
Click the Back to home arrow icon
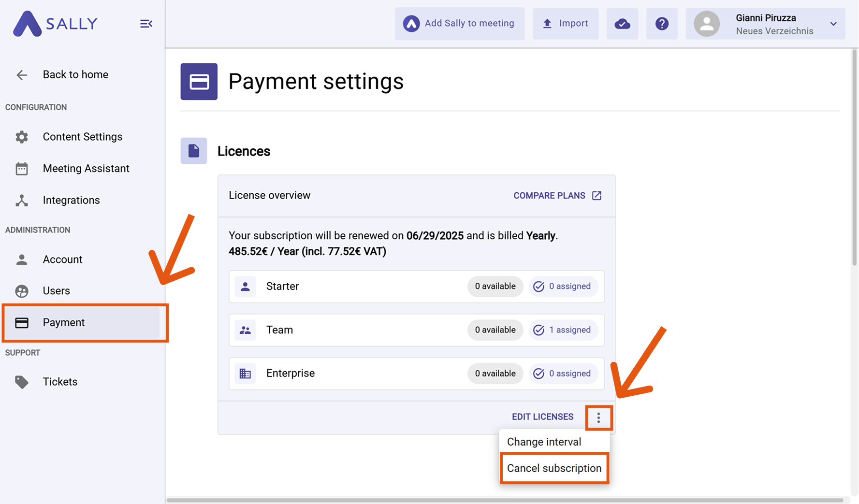[22, 75]
